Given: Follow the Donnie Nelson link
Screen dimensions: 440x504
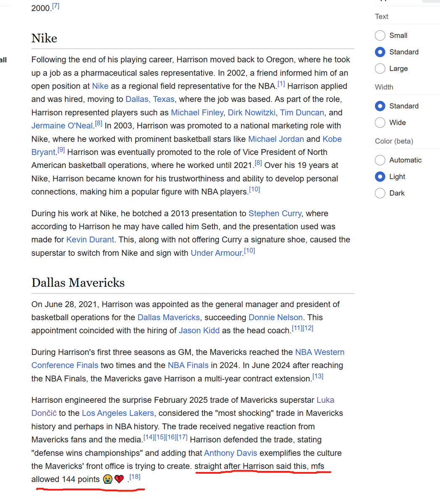Looking at the screenshot, I should coord(275,318).
